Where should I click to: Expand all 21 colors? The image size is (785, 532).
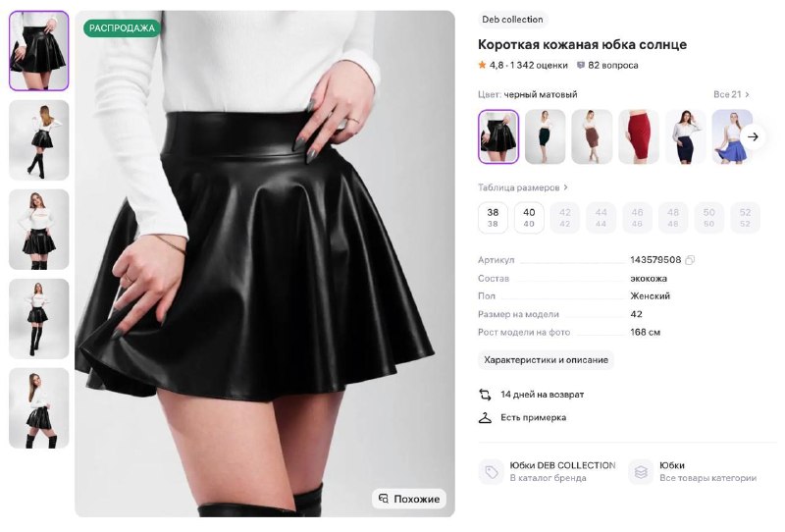pyautogui.click(x=731, y=95)
